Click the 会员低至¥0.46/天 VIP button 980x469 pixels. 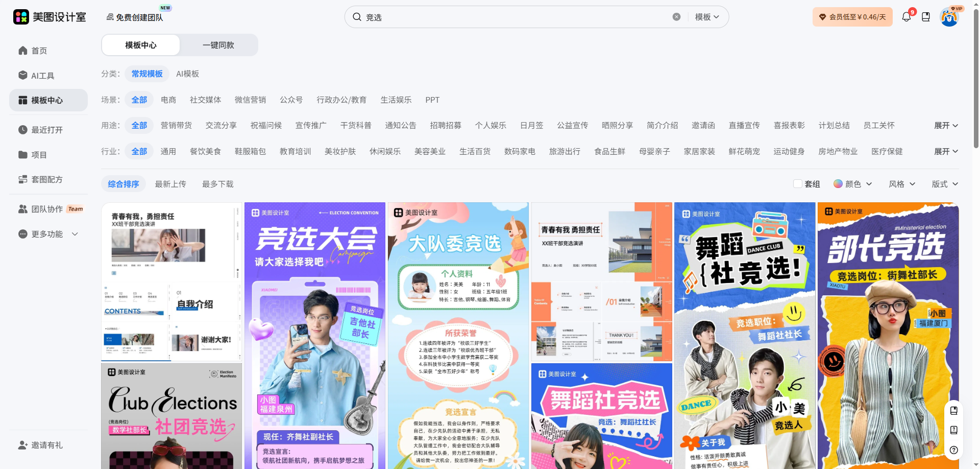pyautogui.click(x=852, y=17)
